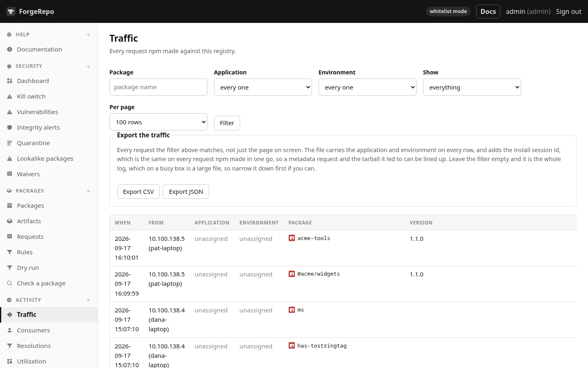588x368 pixels.
Task: Open the Environment filter dropdown
Action: coord(367,87)
